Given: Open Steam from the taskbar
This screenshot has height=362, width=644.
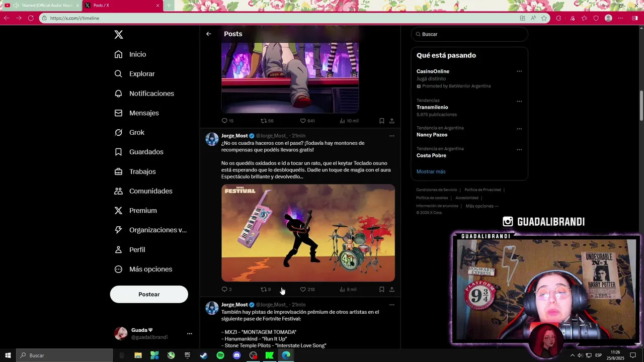Looking at the screenshot, I should pos(204,355).
